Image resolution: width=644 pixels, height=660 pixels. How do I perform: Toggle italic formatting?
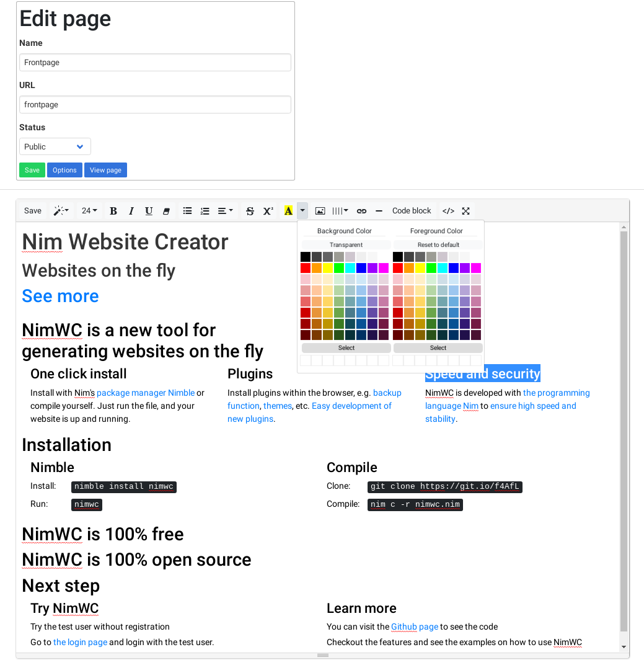click(131, 211)
